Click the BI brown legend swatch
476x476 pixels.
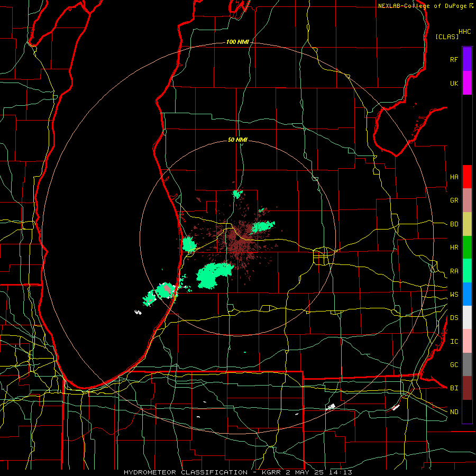coord(467,388)
